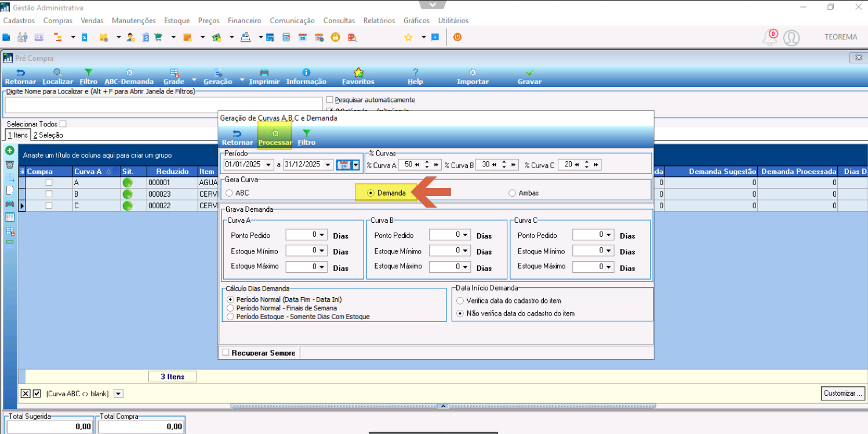The image size is (868, 434).
Task: Click the Informação toolbar icon
Action: 306,73
